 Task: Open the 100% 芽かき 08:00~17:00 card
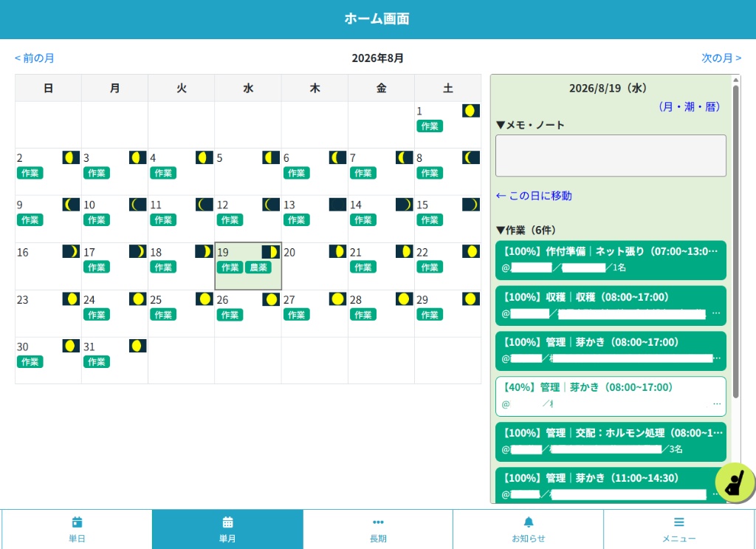pyautogui.click(x=611, y=351)
